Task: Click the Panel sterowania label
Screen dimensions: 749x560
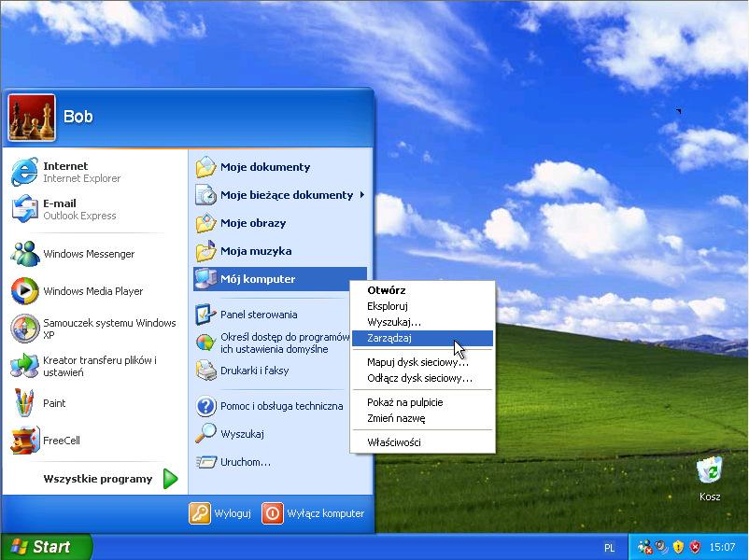Action: 259,315
